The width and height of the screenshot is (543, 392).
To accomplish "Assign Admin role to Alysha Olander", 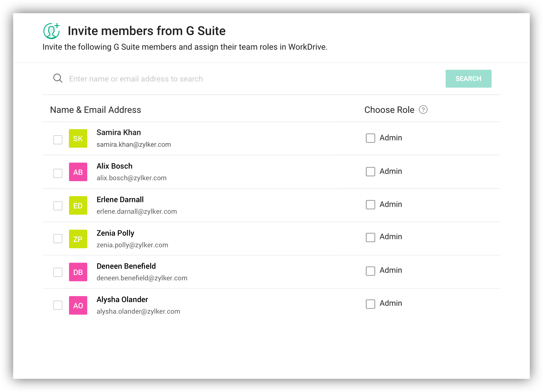I will click(370, 304).
